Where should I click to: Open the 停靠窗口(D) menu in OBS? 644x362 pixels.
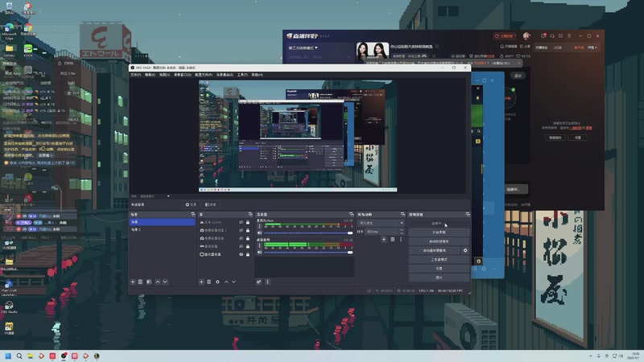point(183,75)
